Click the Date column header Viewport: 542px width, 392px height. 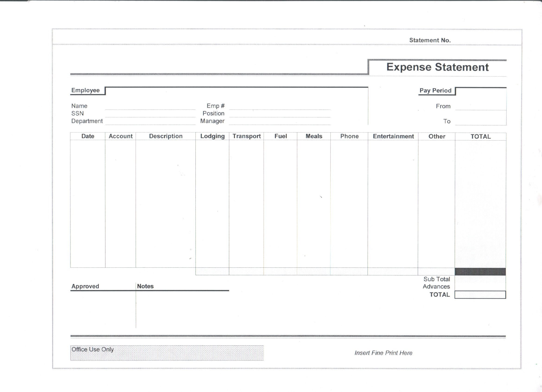coord(88,136)
